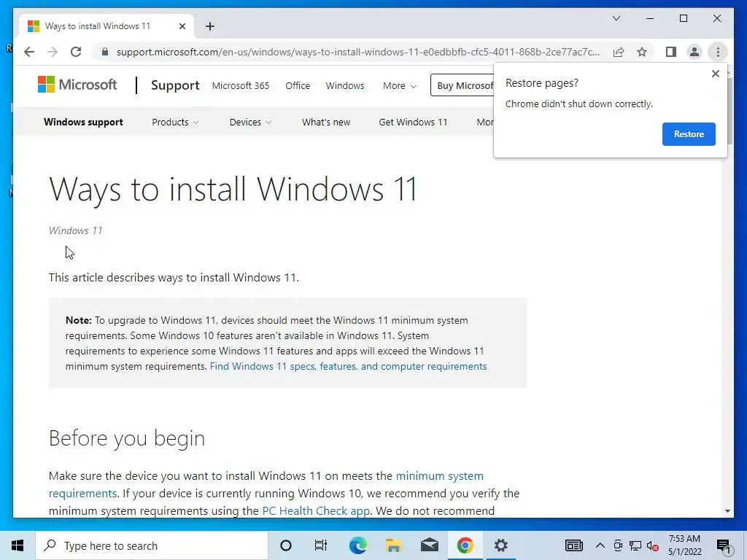Viewport: 747px width, 560px height.
Task: Click the scrollbar down arrow
Action: pyautogui.click(x=727, y=511)
